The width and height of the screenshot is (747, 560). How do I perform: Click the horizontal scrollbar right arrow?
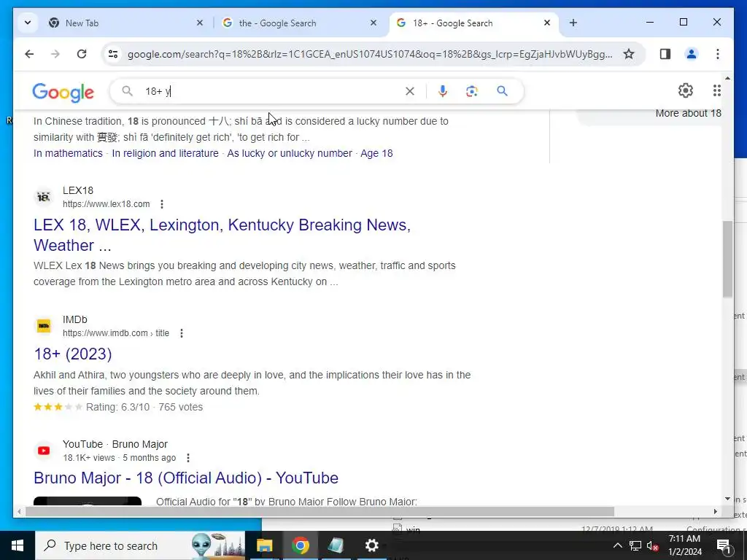point(715,512)
